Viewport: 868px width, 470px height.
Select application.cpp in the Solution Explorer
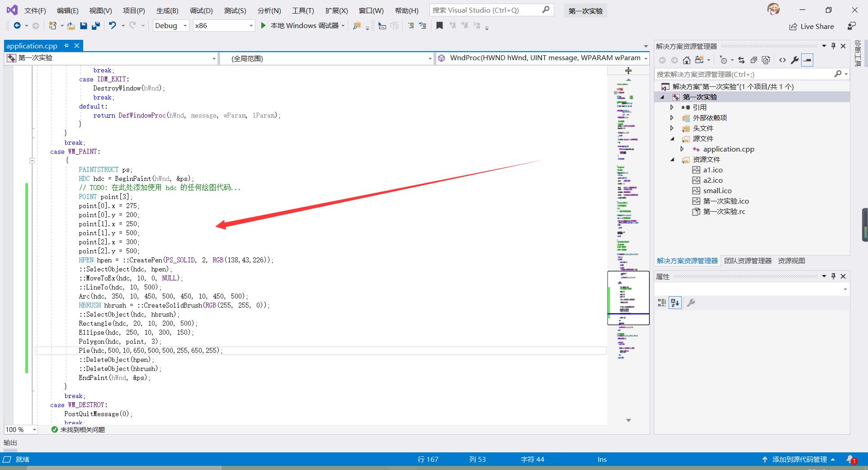[x=729, y=149]
